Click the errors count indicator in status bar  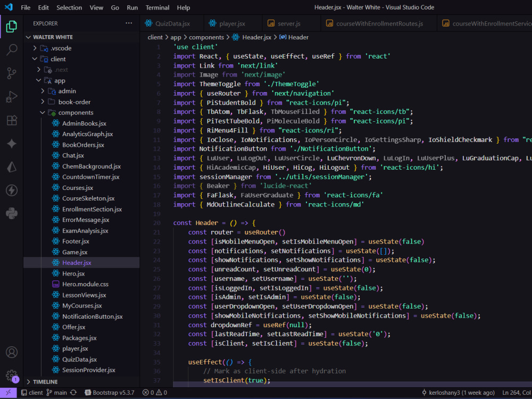tap(148, 393)
